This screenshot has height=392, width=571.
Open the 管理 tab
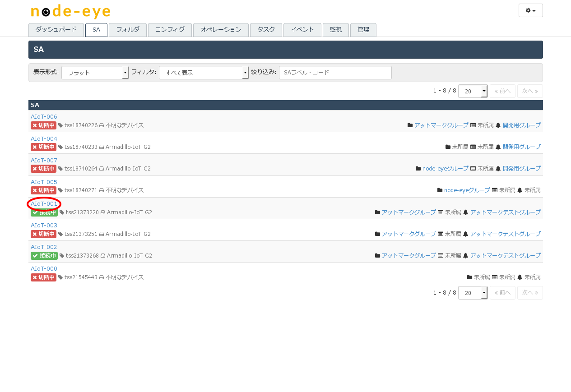363,30
